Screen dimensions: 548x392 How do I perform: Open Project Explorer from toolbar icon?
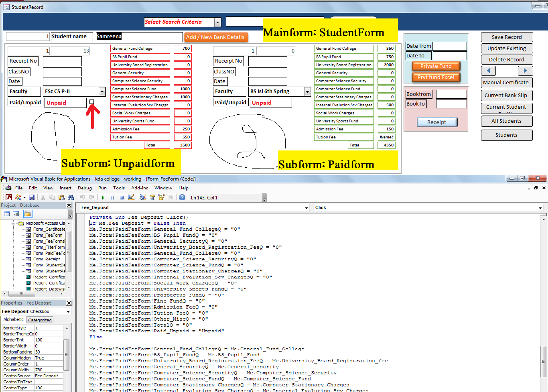[143, 197]
